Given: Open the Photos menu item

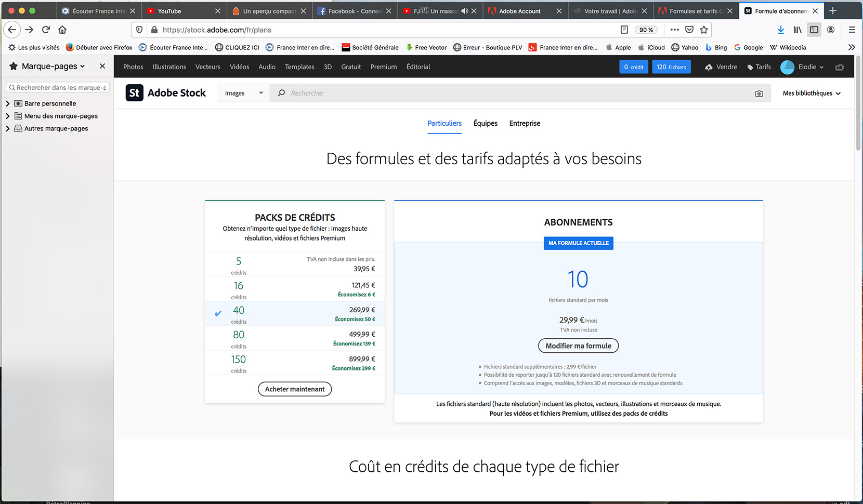Looking at the screenshot, I should point(133,67).
